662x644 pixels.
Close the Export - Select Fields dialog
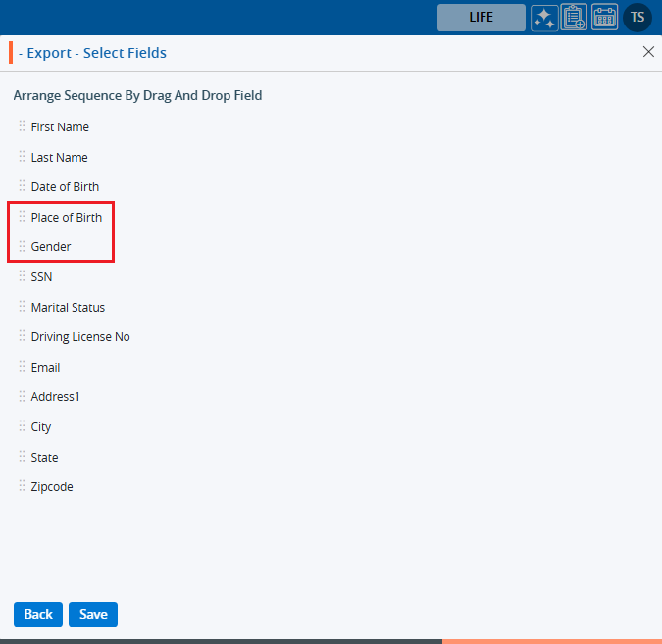click(648, 52)
